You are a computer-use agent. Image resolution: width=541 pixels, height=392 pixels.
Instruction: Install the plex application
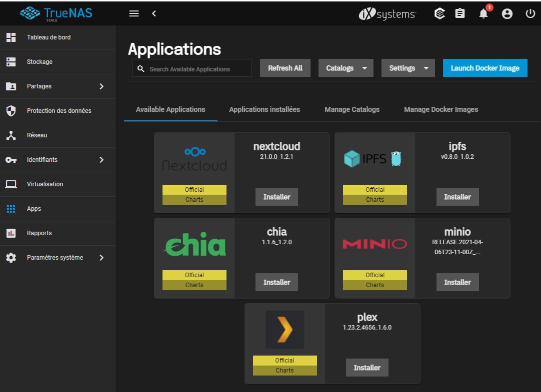pos(367,368)
